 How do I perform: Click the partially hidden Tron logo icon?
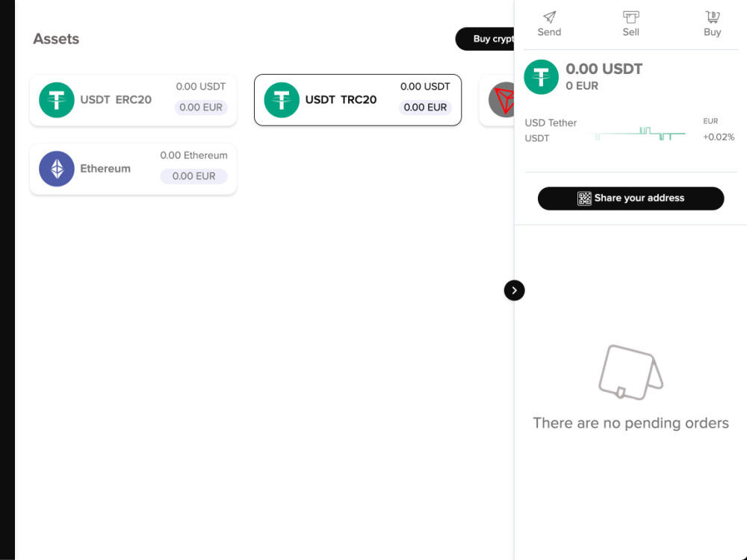pyautogui.click(x=501, y=100)
